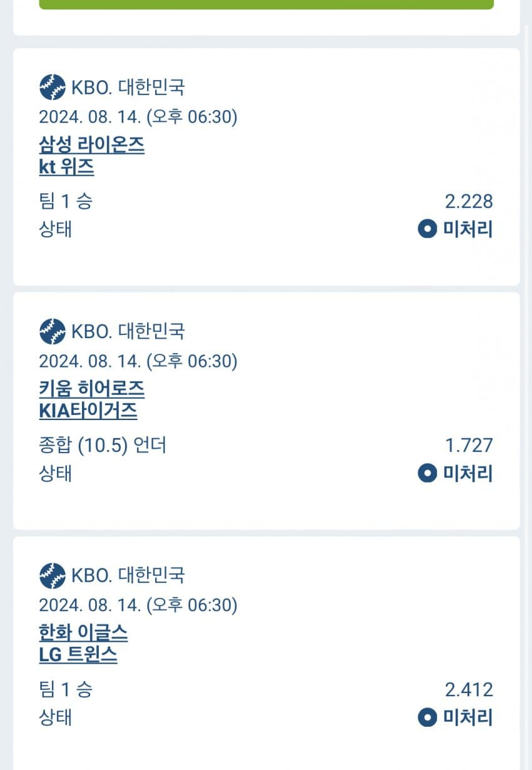Click odds value 2.412
Viewport: 532px width, 770px height.
pyautogui.click(x=469, y=690)
